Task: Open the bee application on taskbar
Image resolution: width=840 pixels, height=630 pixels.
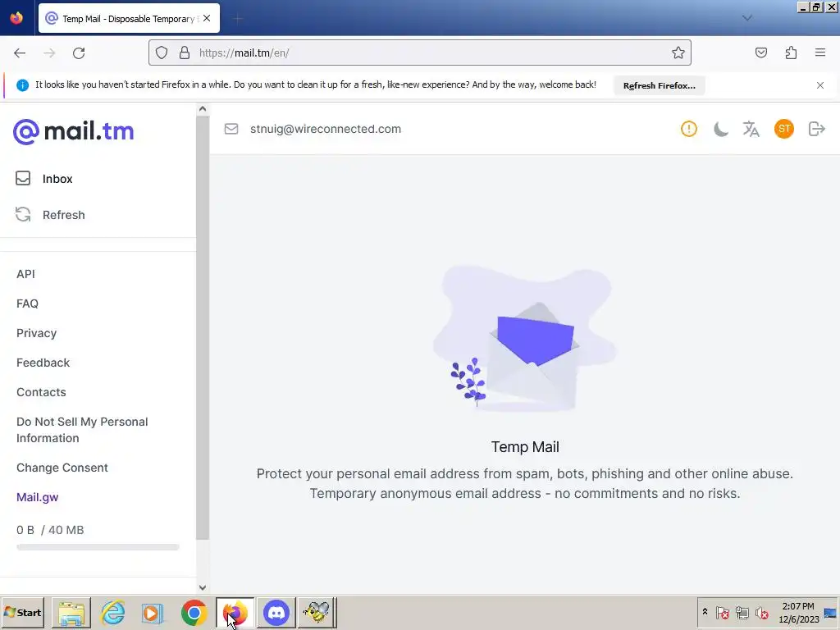Action: coord(317,612)
